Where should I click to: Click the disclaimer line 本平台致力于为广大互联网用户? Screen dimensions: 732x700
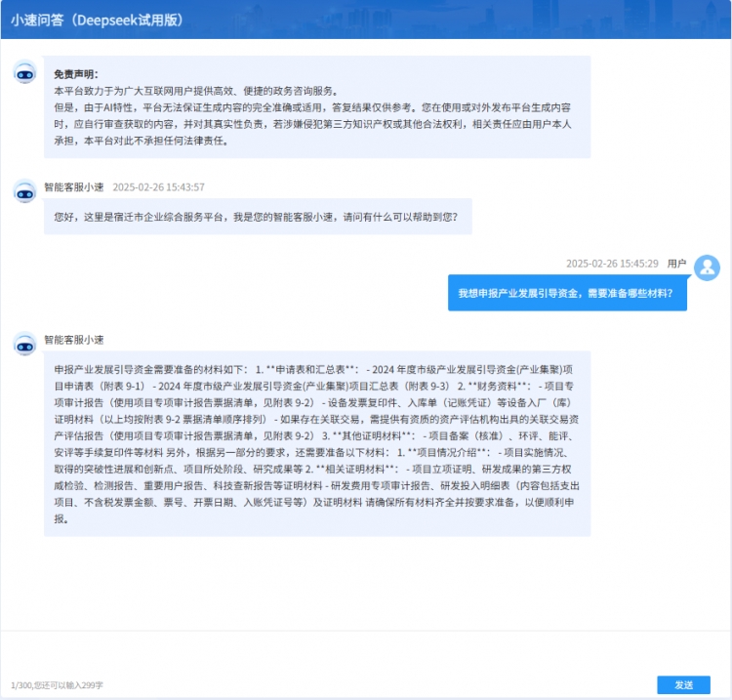196,91
